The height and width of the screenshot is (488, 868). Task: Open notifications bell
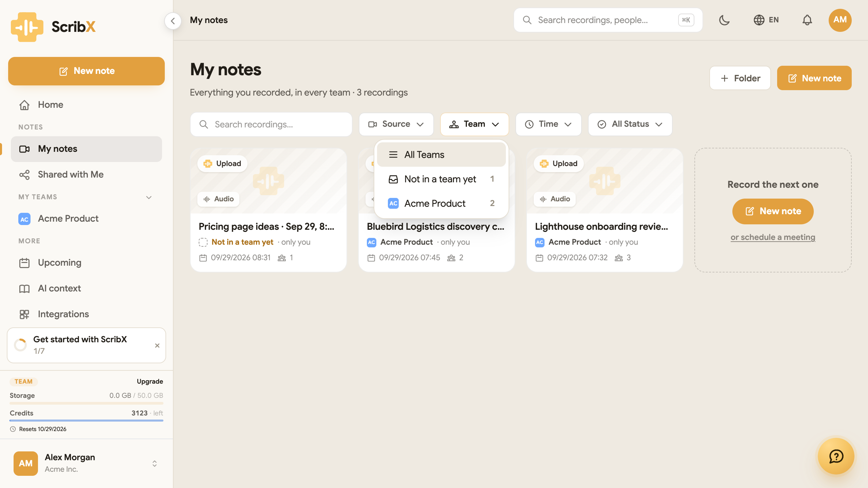click(807, 20)
